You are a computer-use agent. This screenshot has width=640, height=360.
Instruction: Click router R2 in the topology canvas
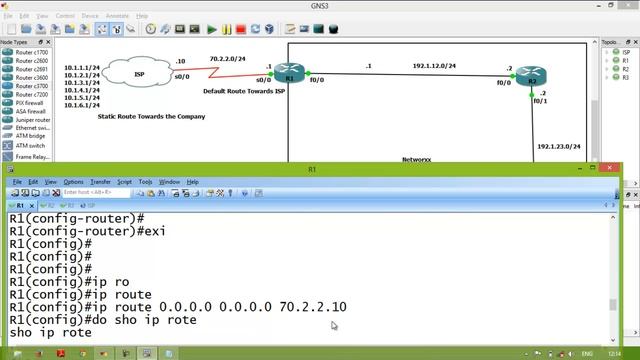(x=531, y=76)
